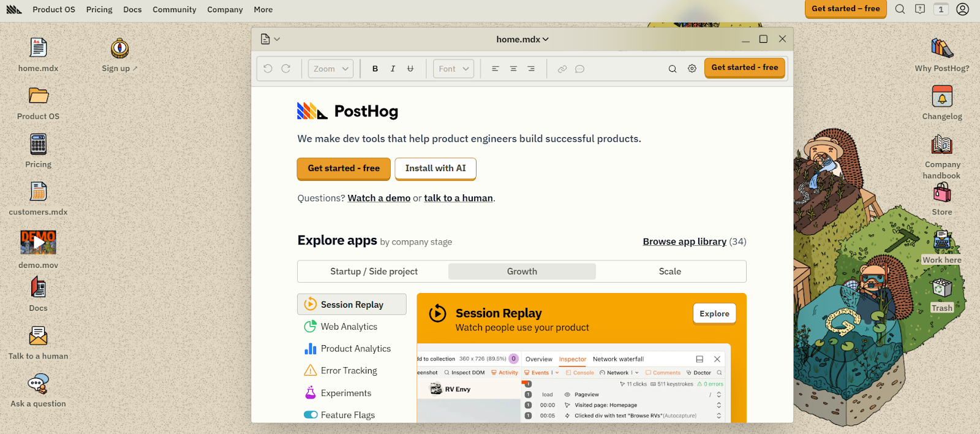Select Experiments in app list

tap(352, 393)
